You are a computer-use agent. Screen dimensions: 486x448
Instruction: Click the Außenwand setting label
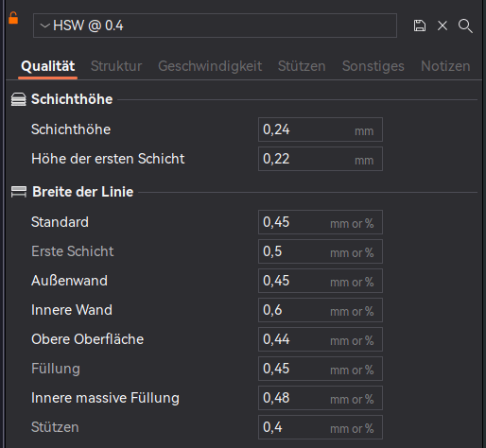tap(69, 281)
